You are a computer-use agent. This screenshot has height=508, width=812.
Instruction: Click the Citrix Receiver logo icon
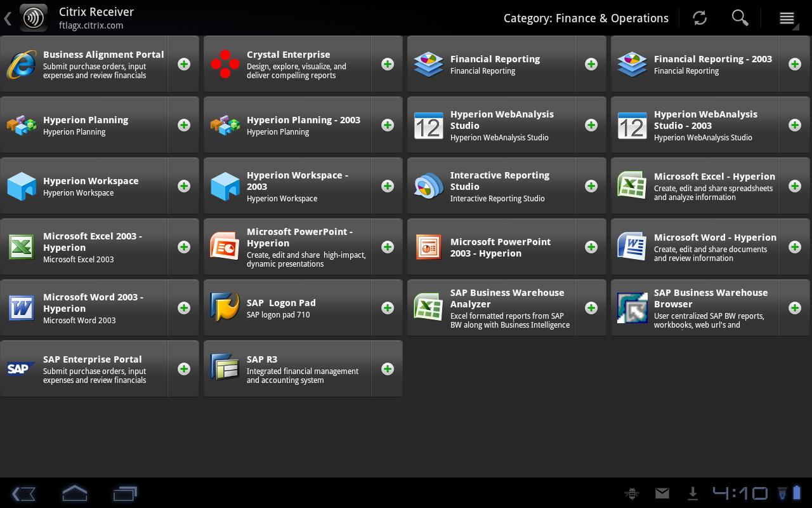[x=34, y=18]
